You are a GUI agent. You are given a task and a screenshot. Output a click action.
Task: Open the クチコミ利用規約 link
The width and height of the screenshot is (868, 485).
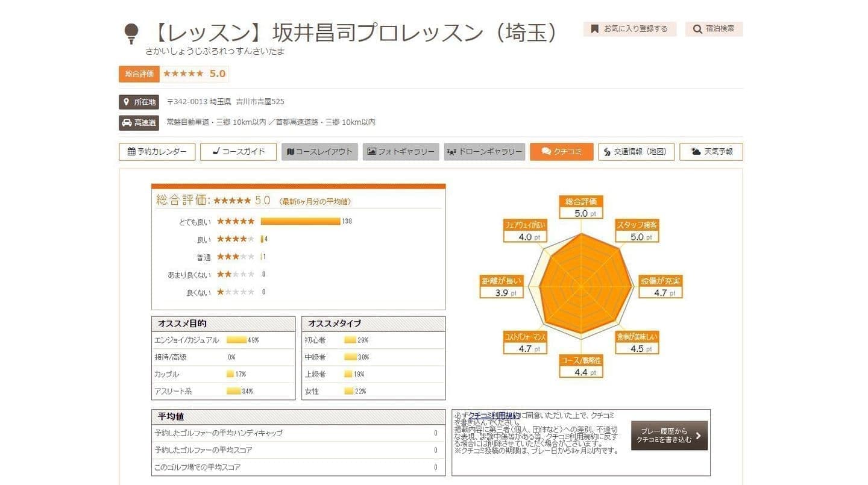click(x=494, y=415)
